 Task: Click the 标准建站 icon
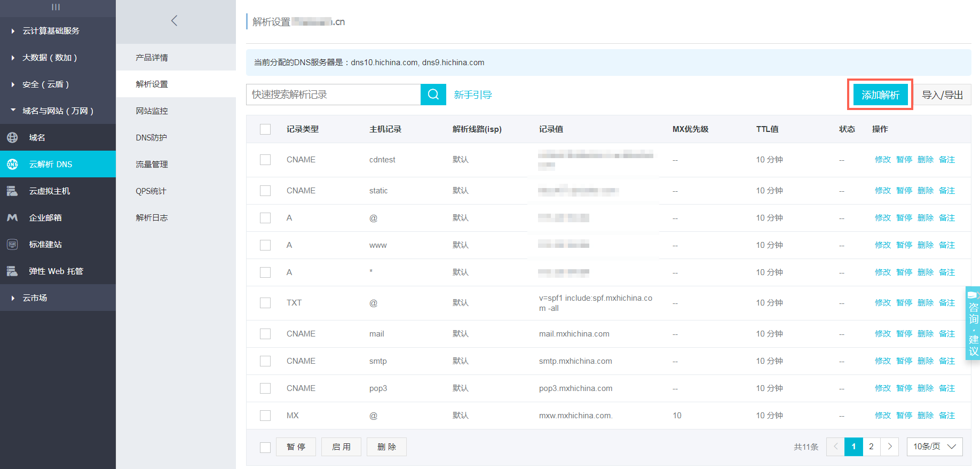tap(12, 244)
